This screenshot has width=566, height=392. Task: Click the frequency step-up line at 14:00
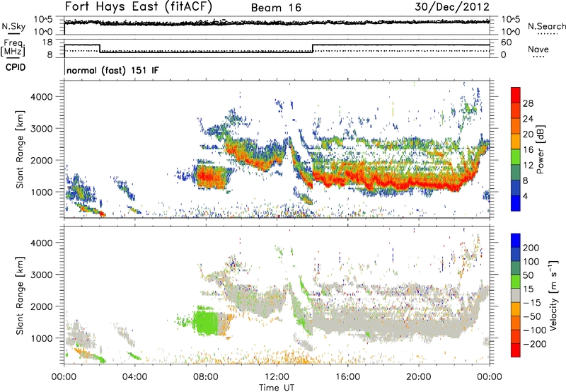point(313,48)
